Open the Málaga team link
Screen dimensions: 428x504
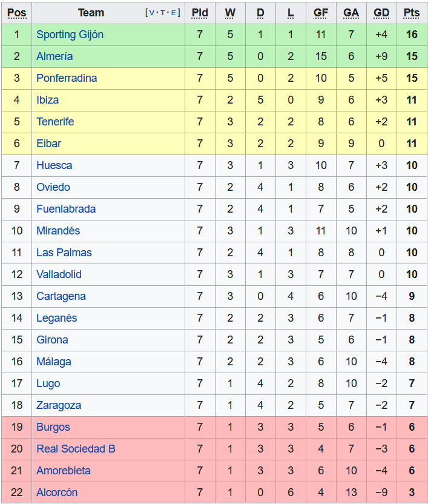click(x=54, y=362)
